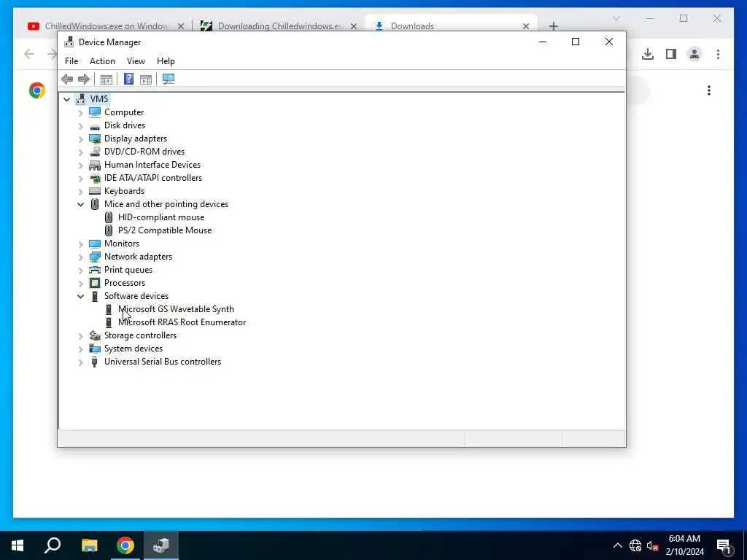This screenshot has width=747, height=560.
Task: Open Downloads page more actions menu
Action: point(709,90)
